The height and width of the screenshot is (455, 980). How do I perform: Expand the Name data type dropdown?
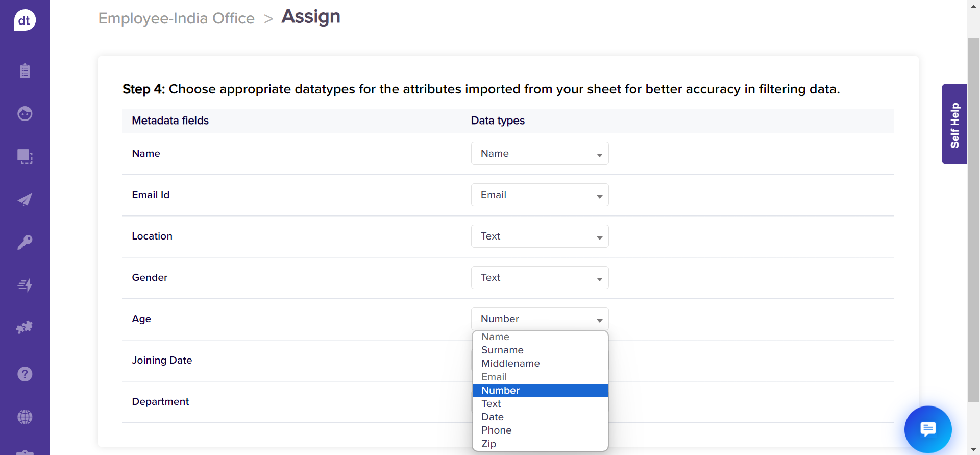click(x=540, y=154)
